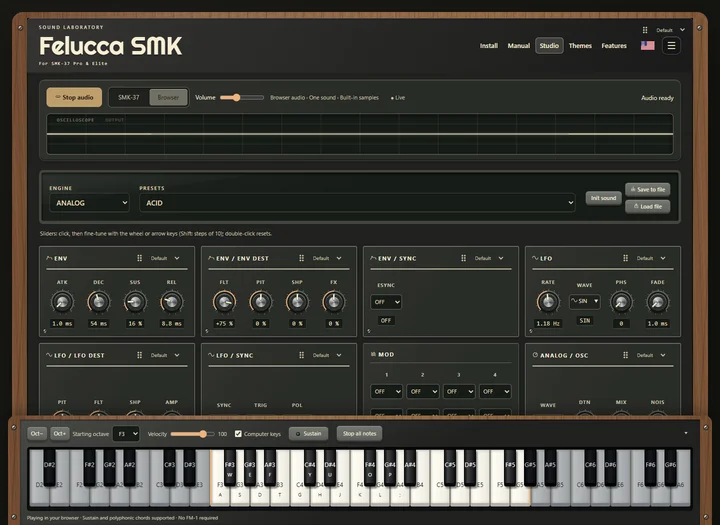
Task: Toggle the Sustain button
Action: tap(309, 434)
